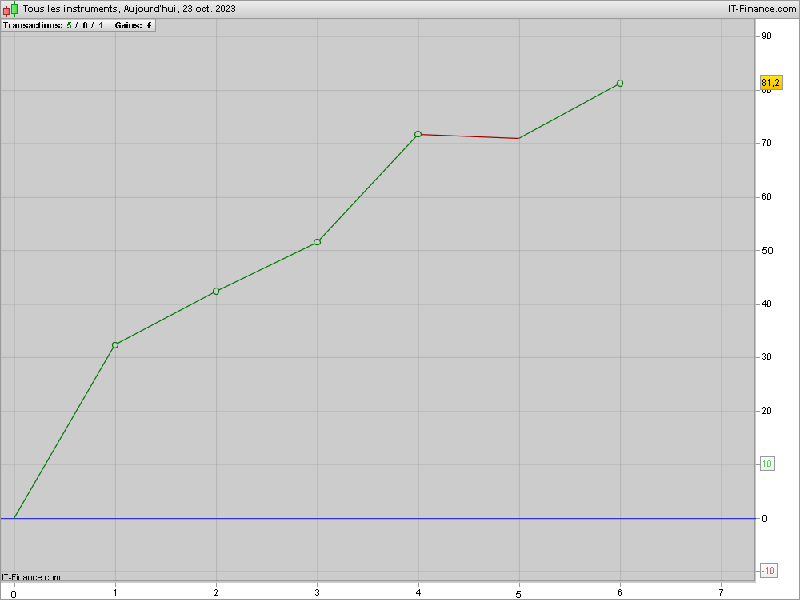Click the 40 label on the vertical axis
Screen dimensions: 800x600
tap(766, 304)
